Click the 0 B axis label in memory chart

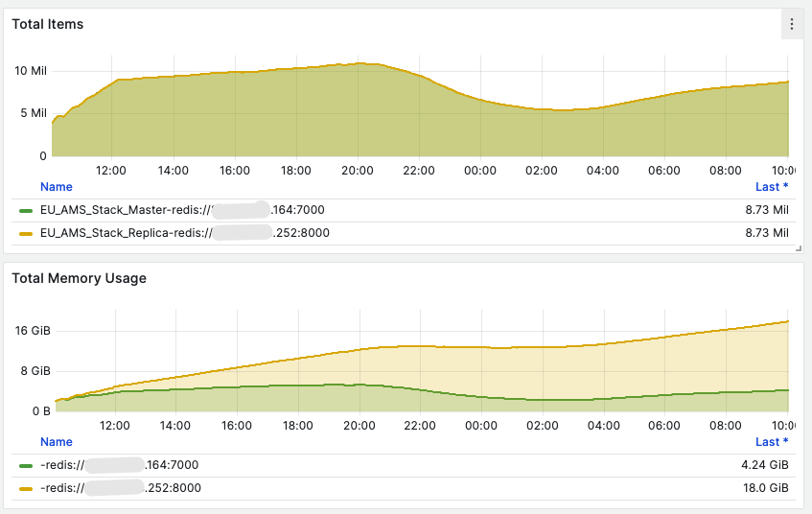pyautogui.click(x=41, y=411)
